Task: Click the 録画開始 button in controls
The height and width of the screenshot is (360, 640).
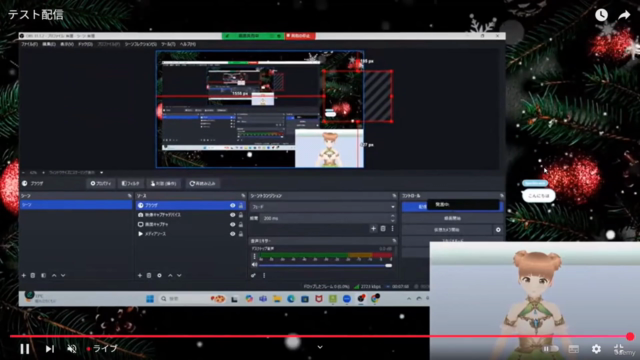Action: pos(452,218)
